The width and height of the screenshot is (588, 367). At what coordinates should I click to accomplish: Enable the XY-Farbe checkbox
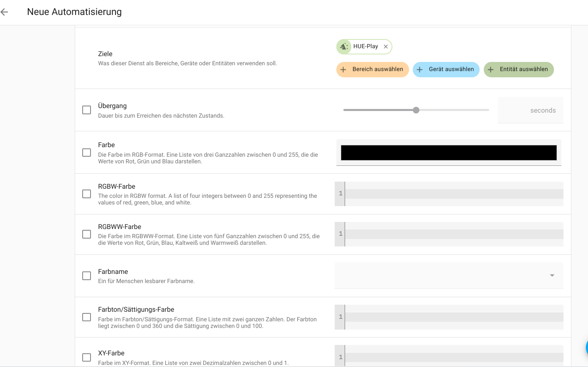pos(87,357)
